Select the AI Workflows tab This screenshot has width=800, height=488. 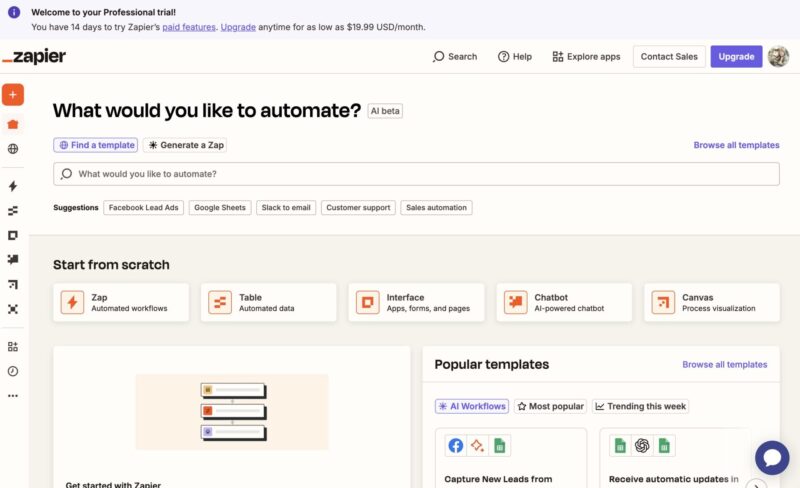(472, 406)
